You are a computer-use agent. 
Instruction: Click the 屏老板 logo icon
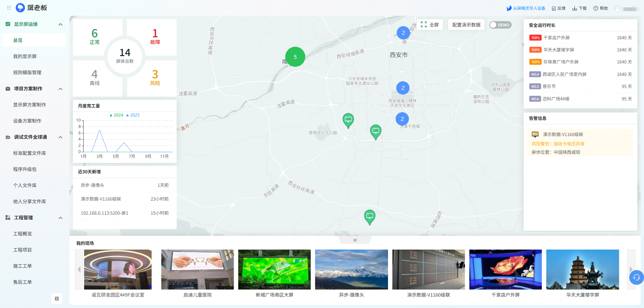(x=20, y=7)
